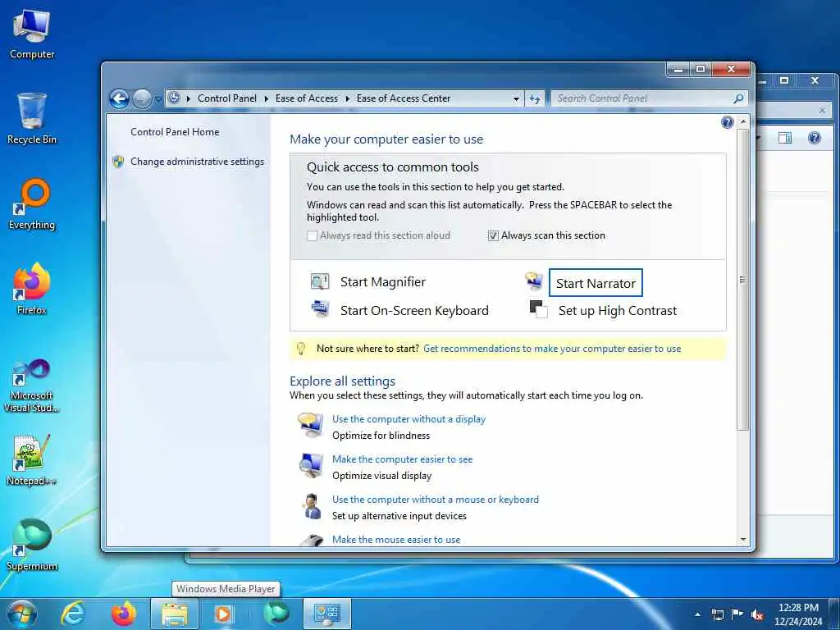Click the muted volume tray icon

pyautogui.click(x=757, y=614)
